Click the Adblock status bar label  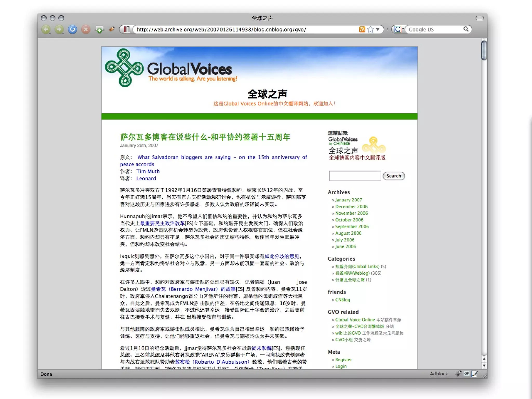pos(439,374)
